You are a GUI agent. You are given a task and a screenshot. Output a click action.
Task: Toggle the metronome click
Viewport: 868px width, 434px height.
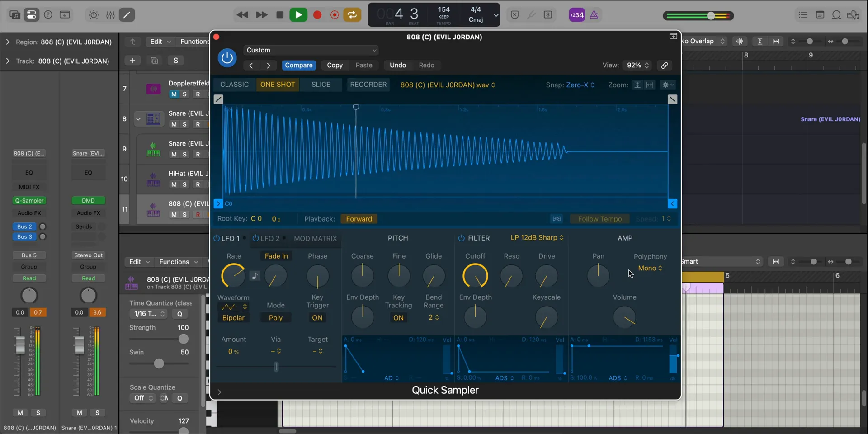[594, 15]
